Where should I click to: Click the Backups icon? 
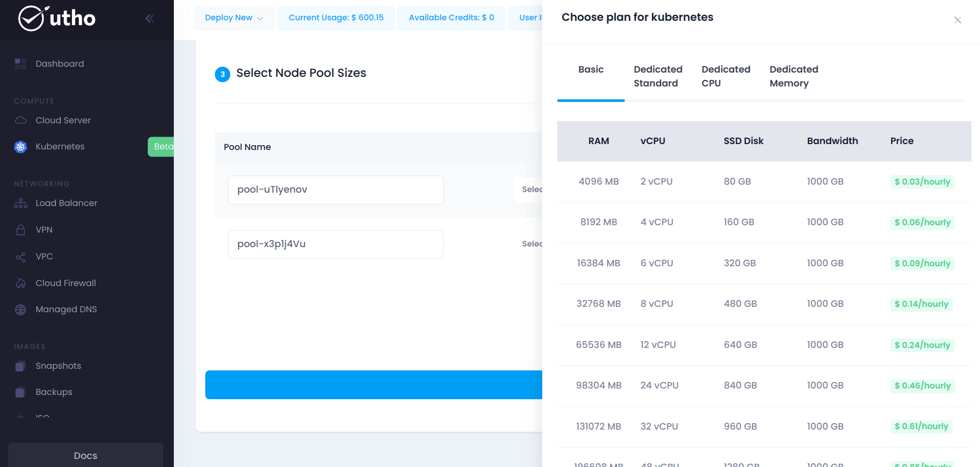pyautogui.click(x=21, y=392)
